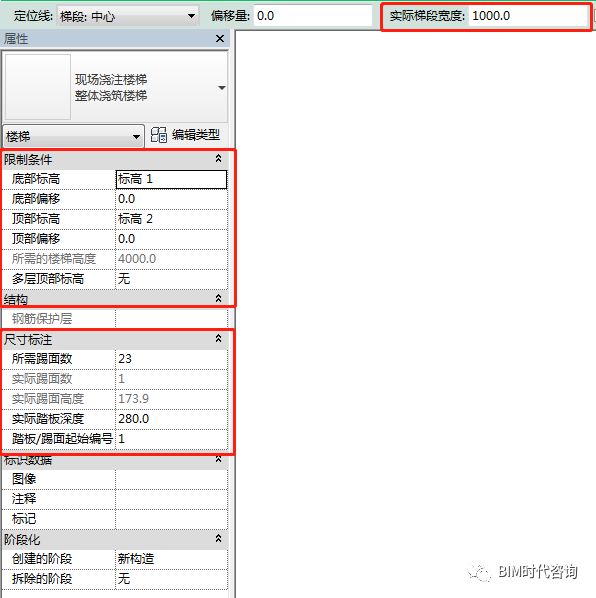Click the 实际踏板深度 label
The width and height of the screenshot is (596, 598).
pyautogui.click(x=48, y=419)
